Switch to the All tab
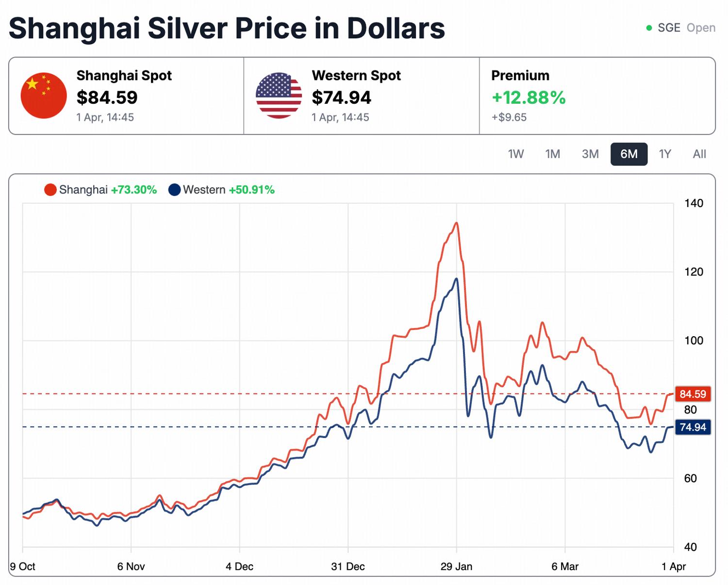This screenshot has height=585, width=728. coord(699,154)
